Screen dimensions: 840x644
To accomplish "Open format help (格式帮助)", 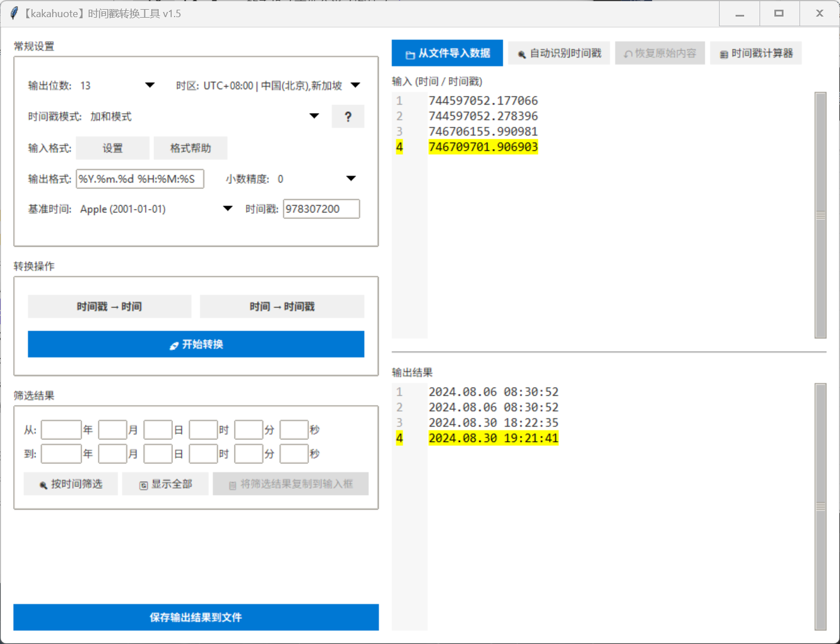I will pyautogui.click(x=191, y=148).
